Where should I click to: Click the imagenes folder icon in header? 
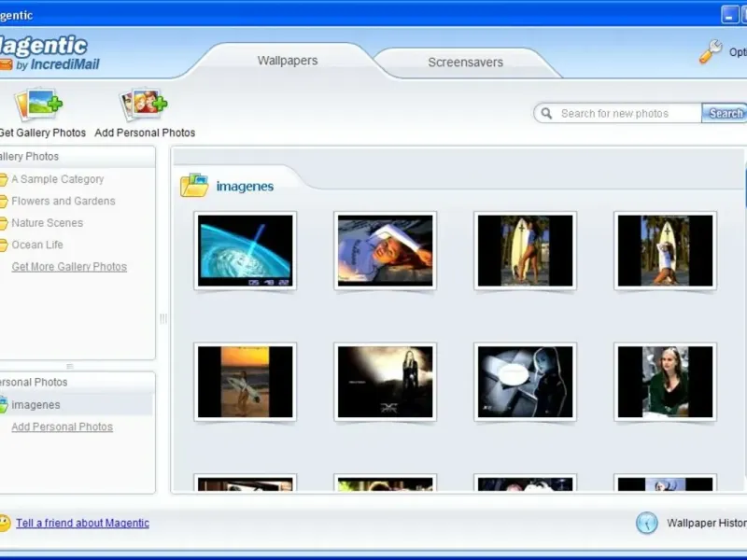[194, 185]
